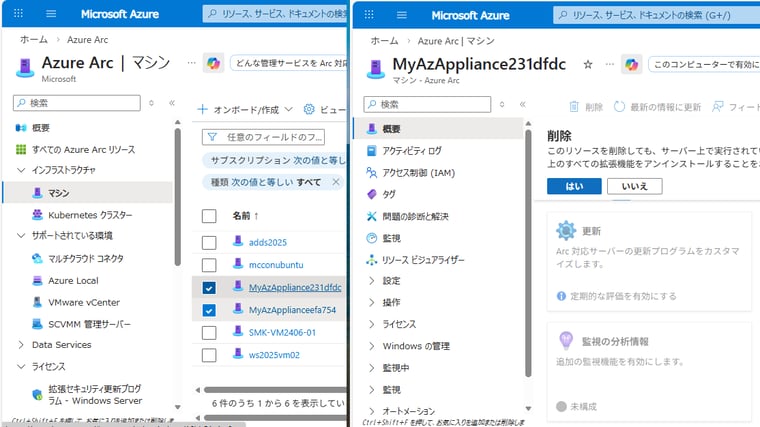Click the left sidebar vertical scrollbar
Screen dimensions: 760x427
point(177,196)
